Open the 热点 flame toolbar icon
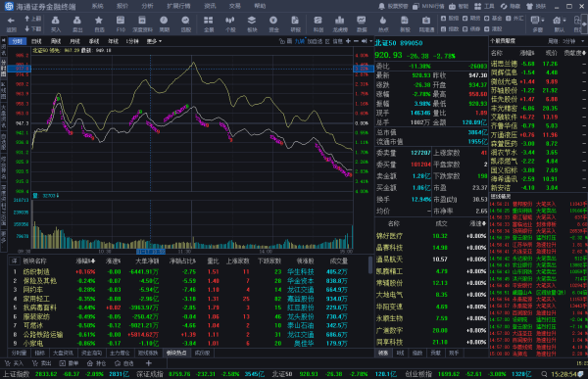The height and width of the screenshot is (379, 588). coord(383,24)
